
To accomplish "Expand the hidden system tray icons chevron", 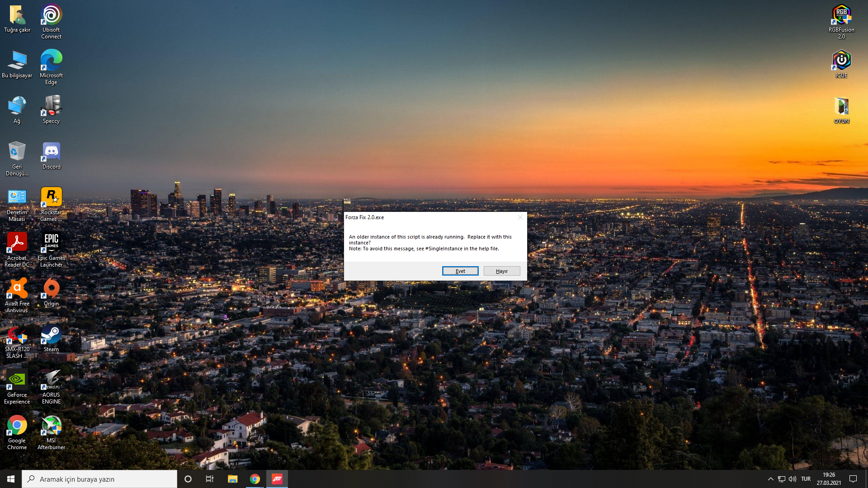I will click(x=770, y=479).
